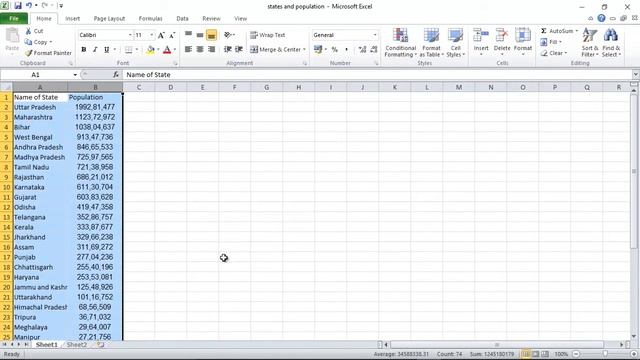Select the Format Painter tool

click(48, 53)
